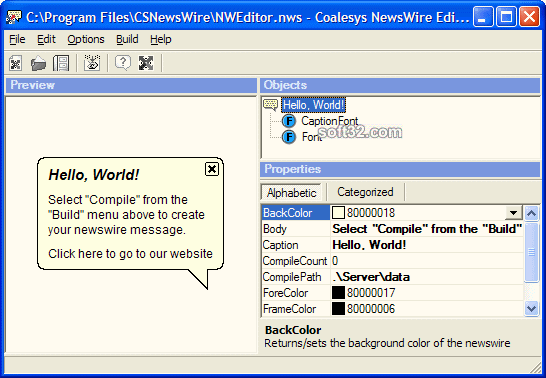Image resolution: width=546 pixels, height=378 pixels.
Task: Click the ForeColor black swatch
Action: click(x=338, y=293)
